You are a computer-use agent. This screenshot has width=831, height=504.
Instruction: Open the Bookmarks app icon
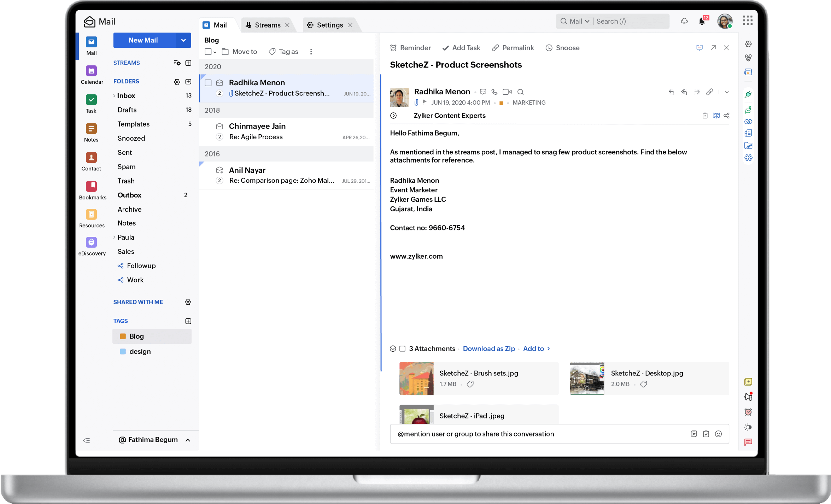click(91, 186)
